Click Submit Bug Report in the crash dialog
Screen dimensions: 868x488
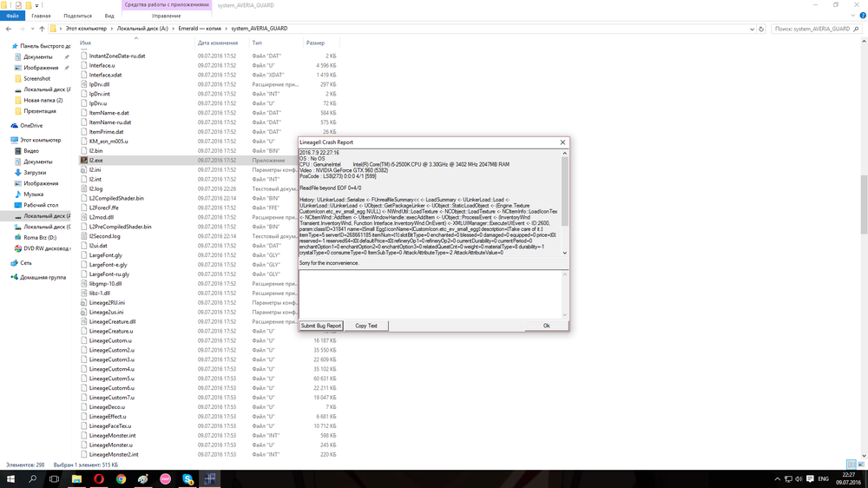click(321, 326)
